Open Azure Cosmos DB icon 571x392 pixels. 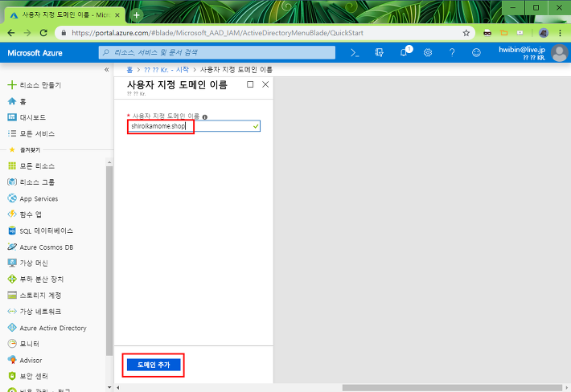coord(12,247)
